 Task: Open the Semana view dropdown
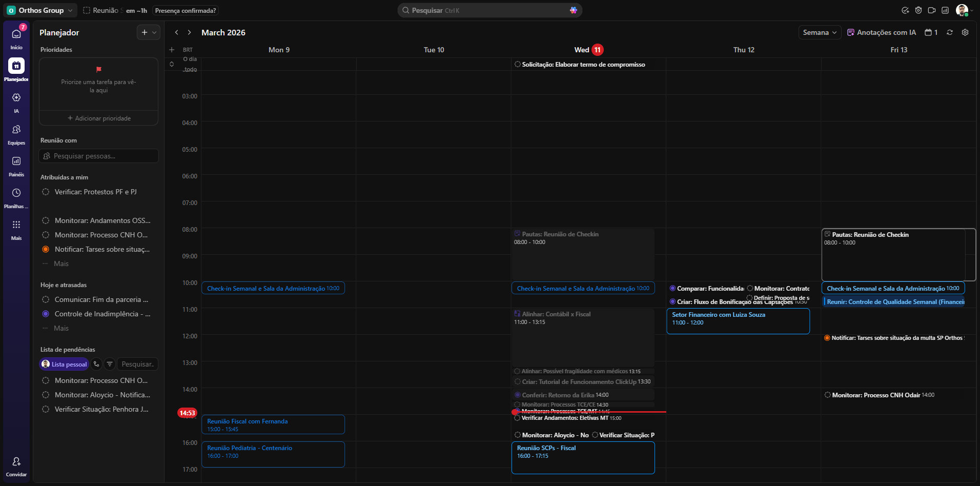tap(820, 32)
